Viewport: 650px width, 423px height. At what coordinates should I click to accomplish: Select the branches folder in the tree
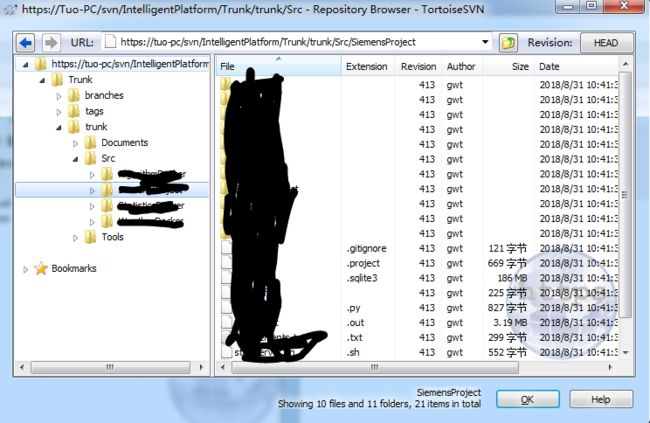pos(104,95)
